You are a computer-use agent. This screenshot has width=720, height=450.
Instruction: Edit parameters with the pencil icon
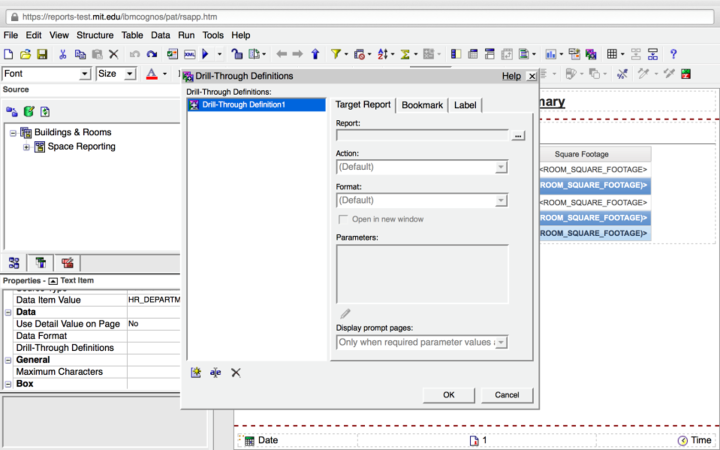[x=345, y=314]
